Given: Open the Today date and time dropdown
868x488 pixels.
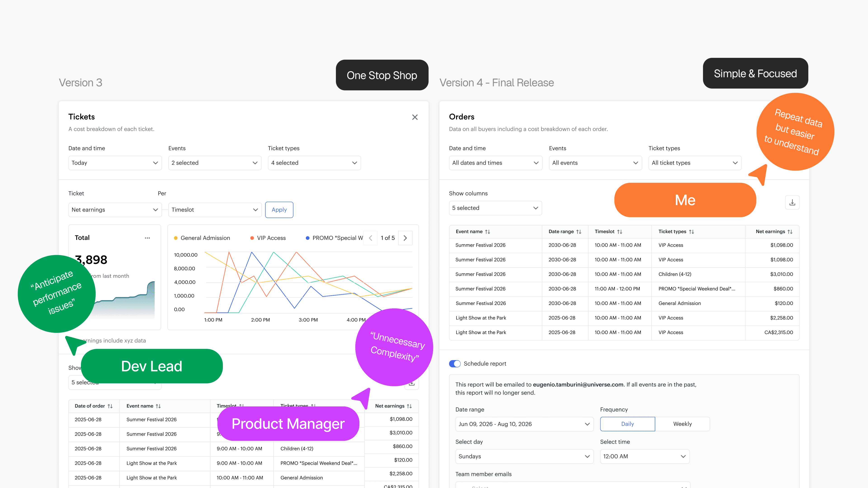Looking at the screenshot, I should point(115,163).
